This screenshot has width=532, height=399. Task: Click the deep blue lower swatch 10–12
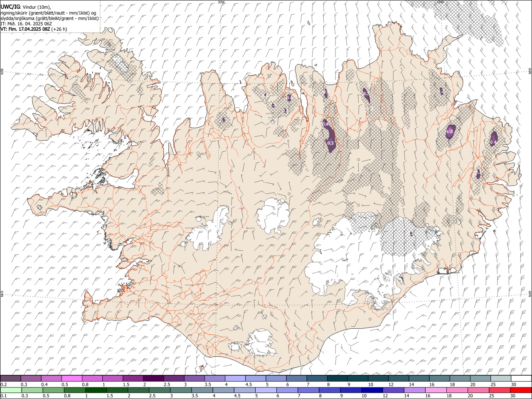(372, 390)
